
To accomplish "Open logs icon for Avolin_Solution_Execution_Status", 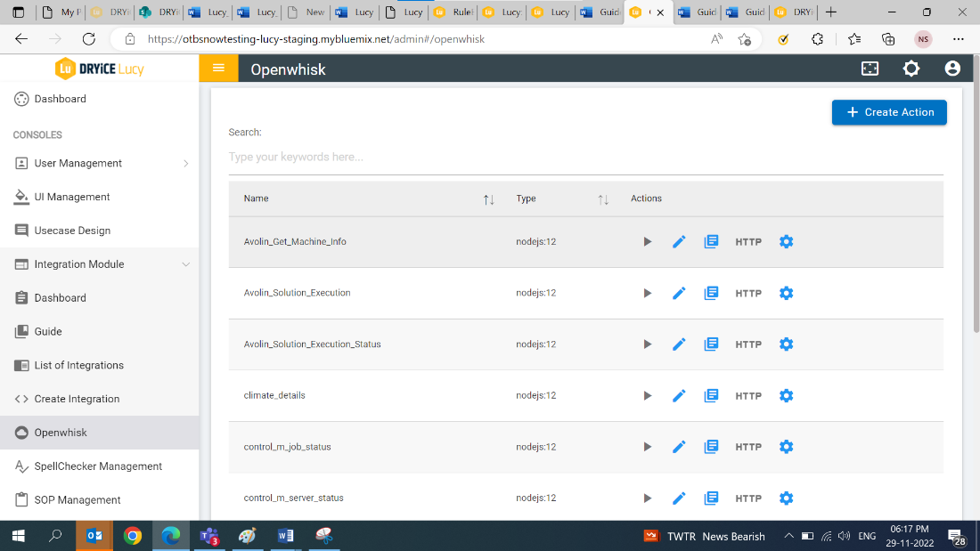I will pos(711,344).
